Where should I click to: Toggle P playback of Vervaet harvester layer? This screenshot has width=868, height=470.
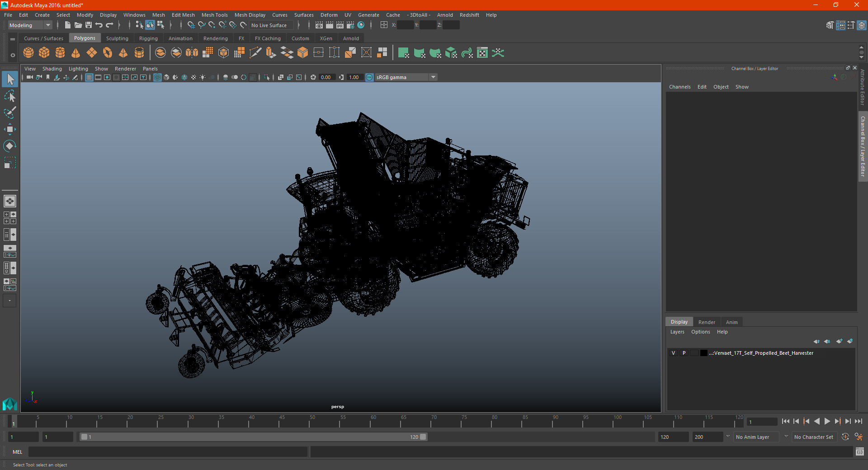click(x=684, y=353)
